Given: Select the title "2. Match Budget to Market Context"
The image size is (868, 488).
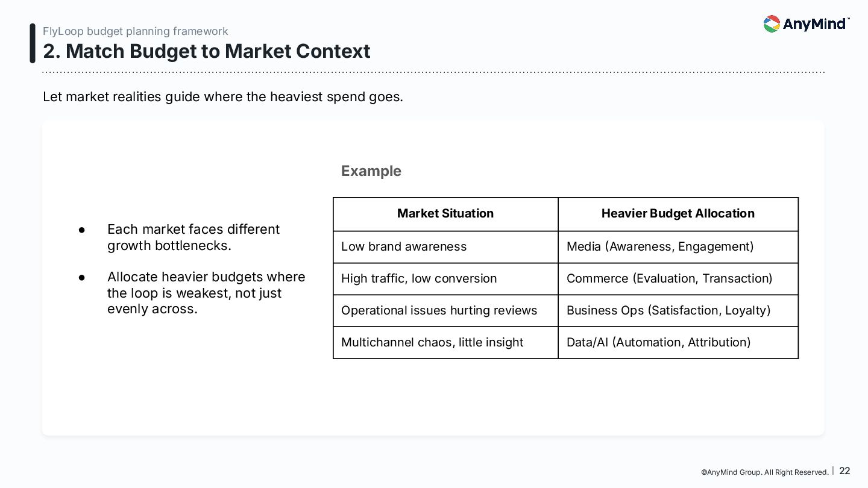Looking at the screenshot, I should [206, 51].
